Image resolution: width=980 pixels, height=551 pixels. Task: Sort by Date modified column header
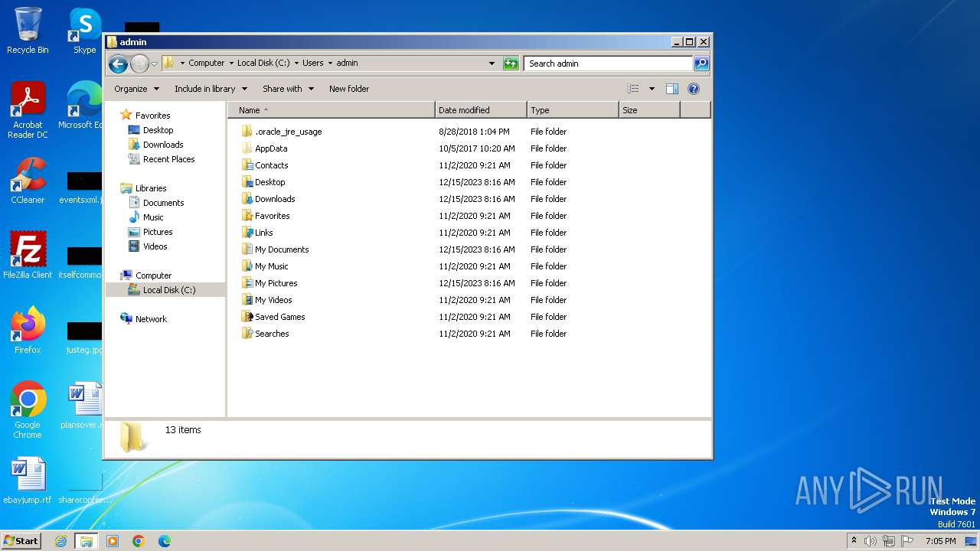click(481, 110)
